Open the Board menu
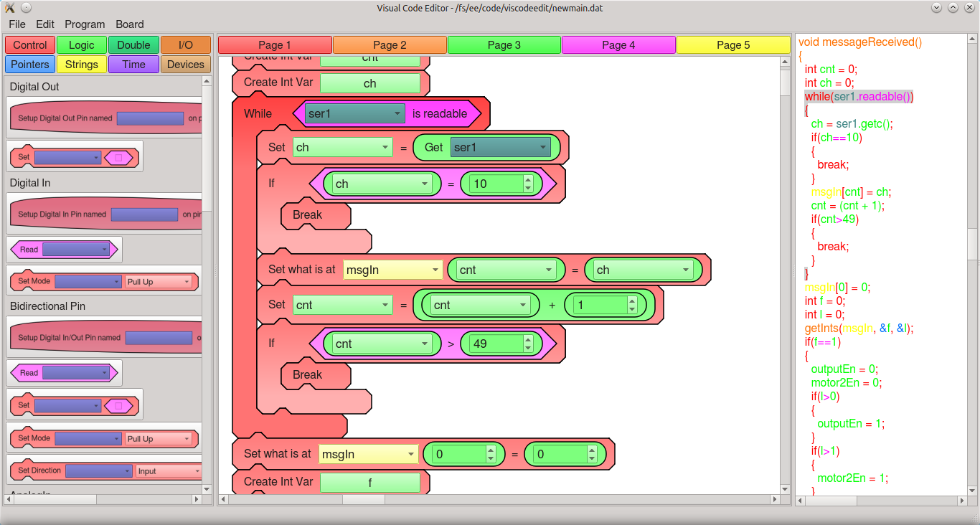 pos(129,24)
